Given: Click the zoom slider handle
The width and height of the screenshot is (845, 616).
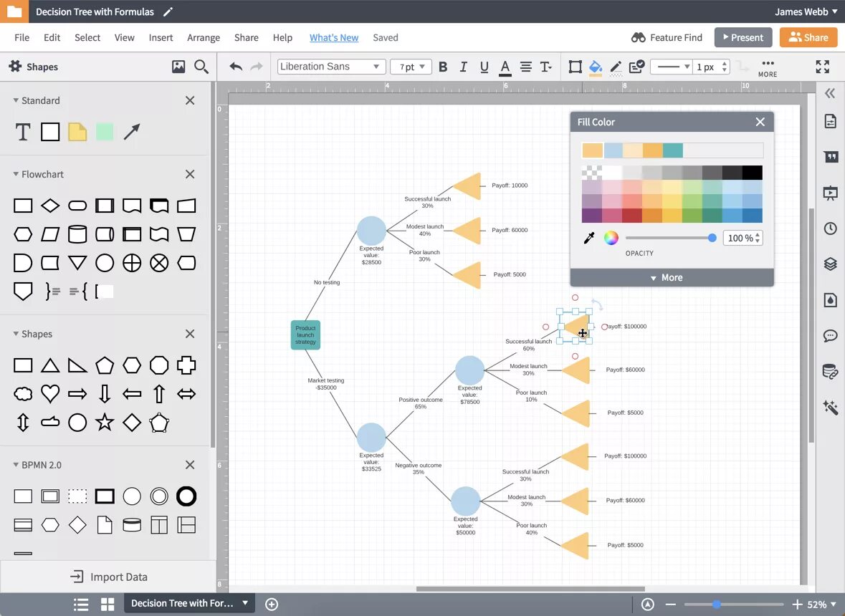Looking at the screenshot, I should coord(716,604).
